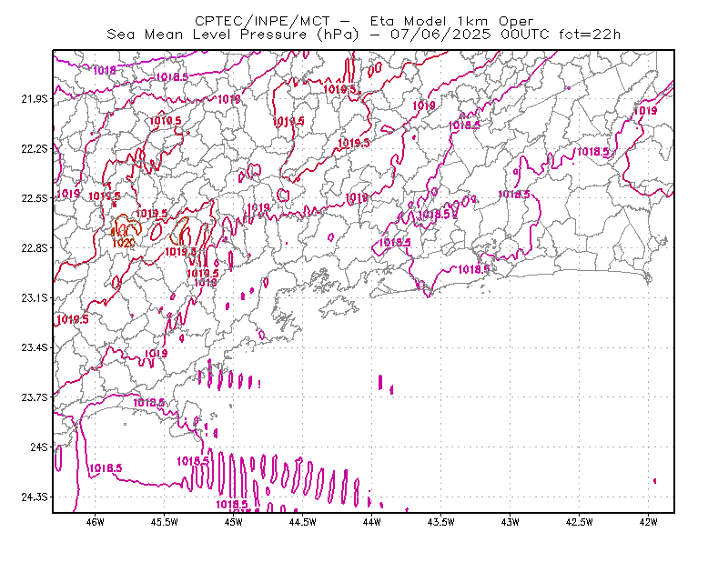Click the 42W longitude axis label
Screen dimensions: 728x562
(x=648, y=522)
